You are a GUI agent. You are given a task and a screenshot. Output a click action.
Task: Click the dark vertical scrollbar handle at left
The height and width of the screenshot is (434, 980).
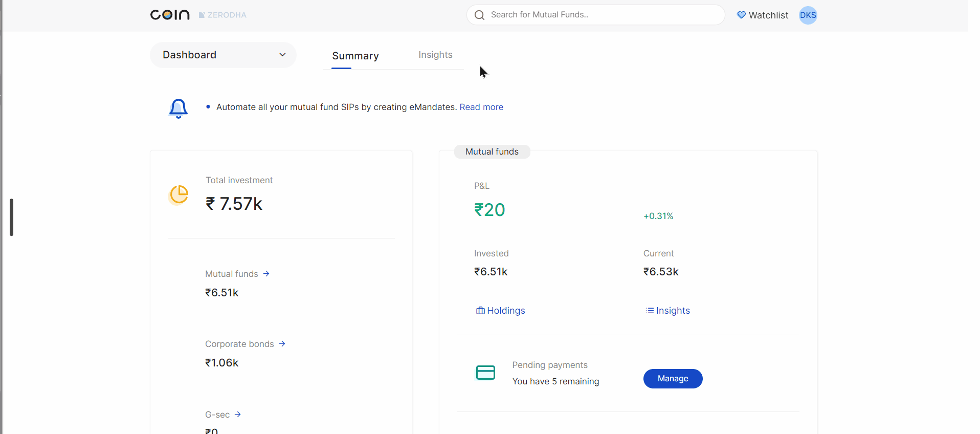(11, 218)
